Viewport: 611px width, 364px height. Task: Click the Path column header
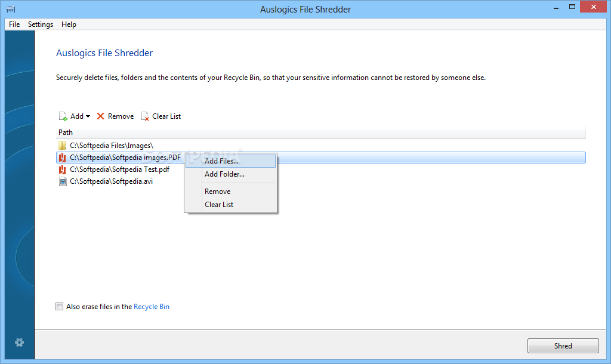tap(320, 132)
